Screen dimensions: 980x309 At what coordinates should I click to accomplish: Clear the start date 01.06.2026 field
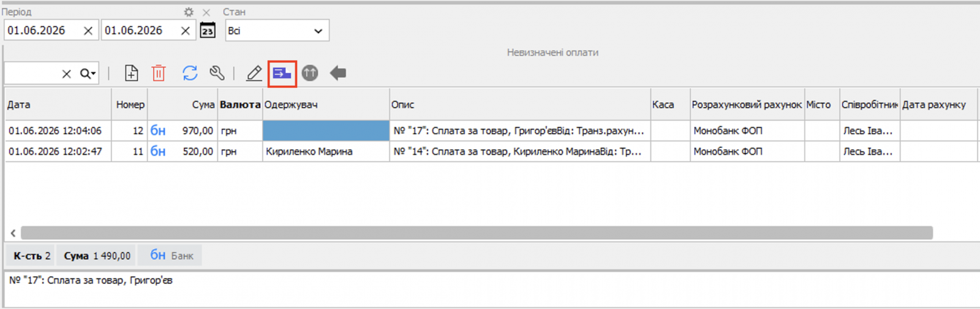(x=88, y=31)
